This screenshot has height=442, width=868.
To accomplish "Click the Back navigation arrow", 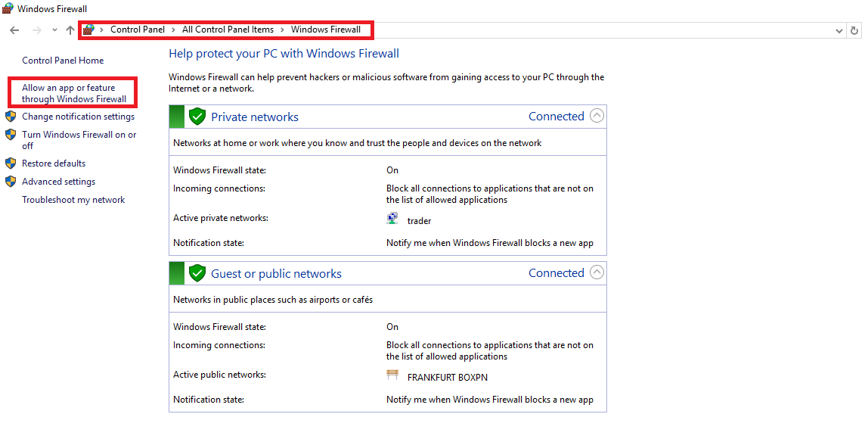I will point(15,30).
